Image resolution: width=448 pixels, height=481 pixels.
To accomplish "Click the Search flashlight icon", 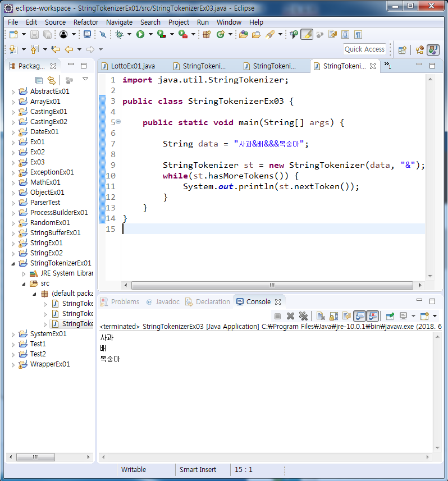I will [270, 34].
